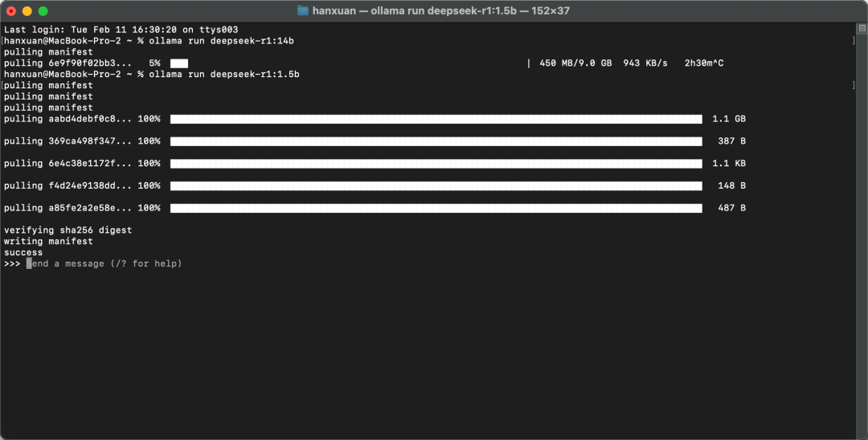868x440 pixels.
Task: Click 'pulling 6e9f90f02bb3... 5%' text
Action: tap(82, 63)
